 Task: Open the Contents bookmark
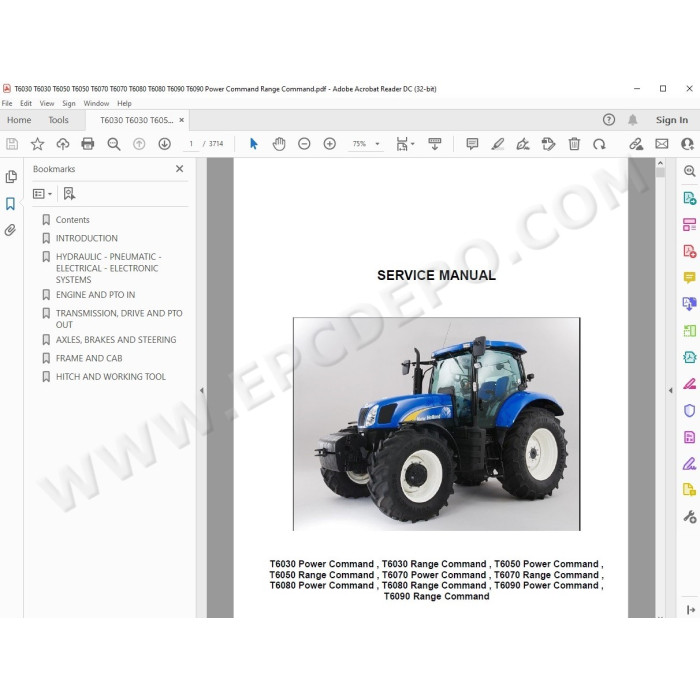click(72, 220)
